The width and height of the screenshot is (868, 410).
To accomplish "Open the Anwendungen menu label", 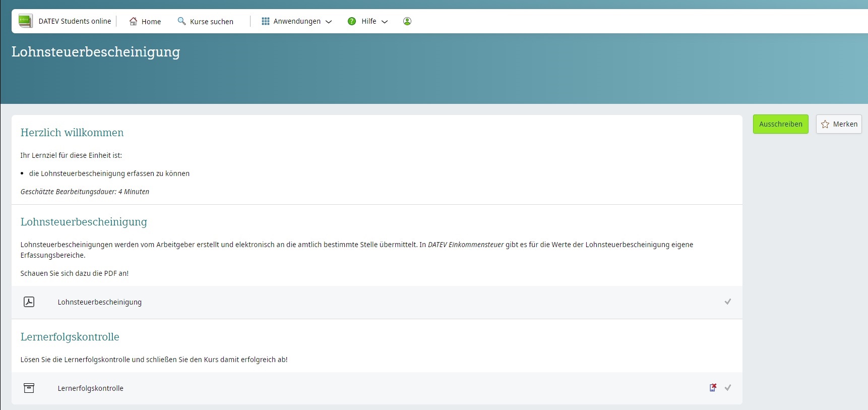I will (x=297, y=21).
